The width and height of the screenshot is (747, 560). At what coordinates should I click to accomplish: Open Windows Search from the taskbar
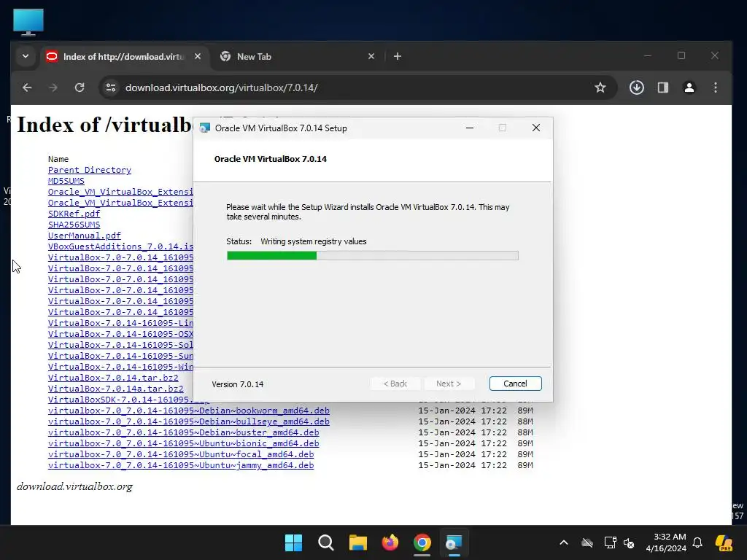point(326,542)
